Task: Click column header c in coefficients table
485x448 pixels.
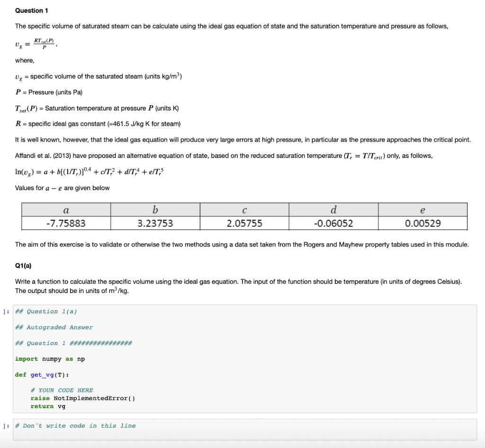Action: point(244,210)
